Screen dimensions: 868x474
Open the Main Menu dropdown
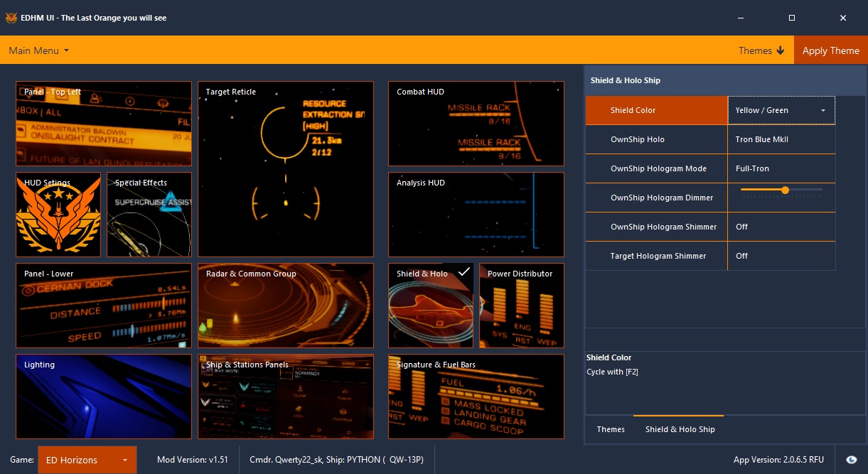(39, 50)
